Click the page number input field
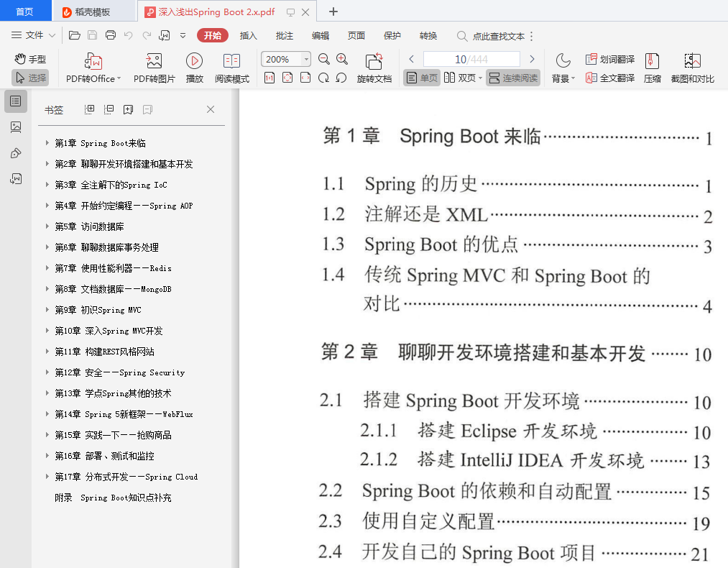Screen dimensions: 728x568 coord(471,59)
